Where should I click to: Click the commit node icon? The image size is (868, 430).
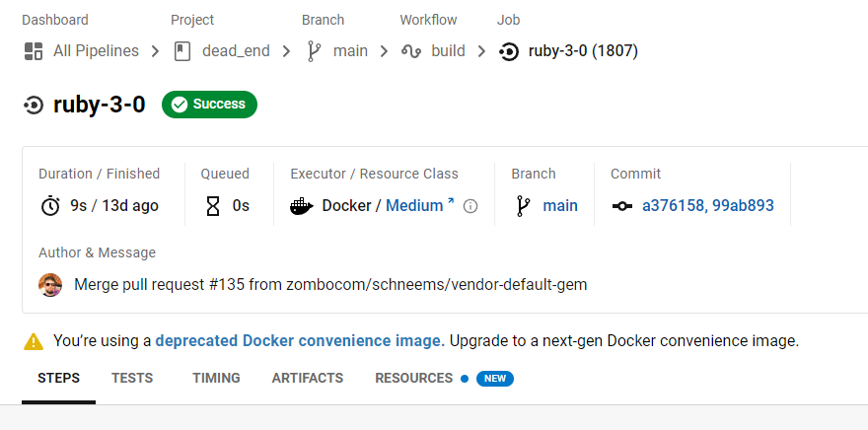click(x=621, y=206)
